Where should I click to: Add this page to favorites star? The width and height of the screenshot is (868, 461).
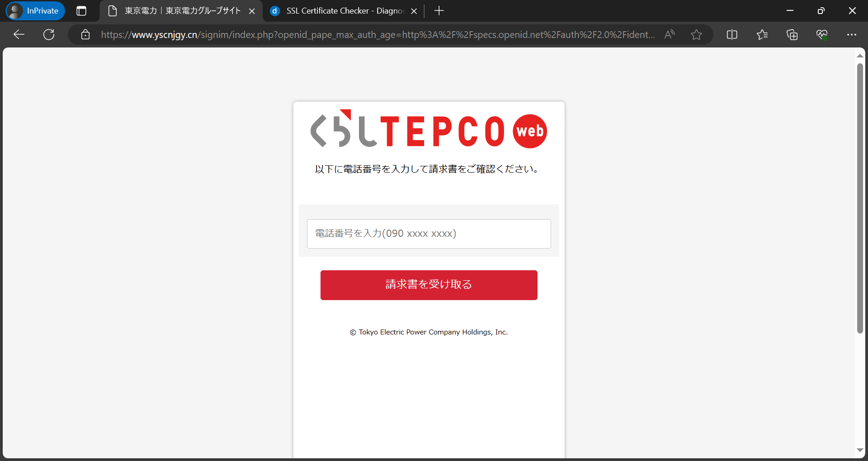[696, 34]
